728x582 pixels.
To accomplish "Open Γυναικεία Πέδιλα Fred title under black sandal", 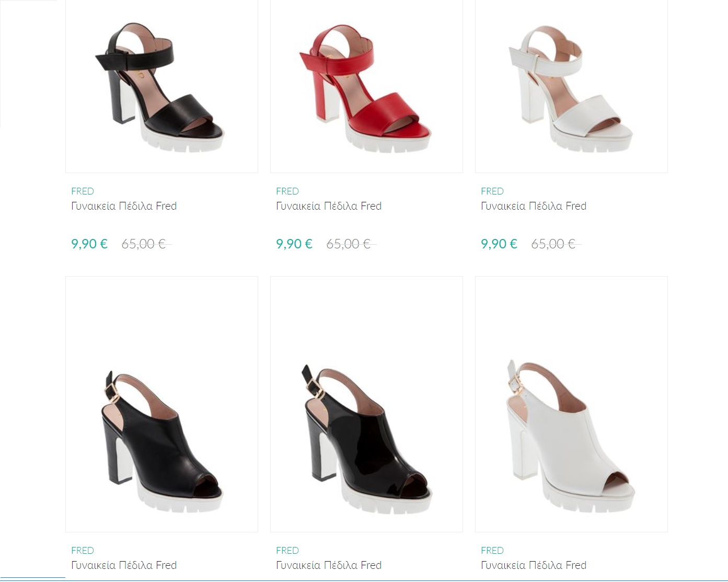I will [x=124, y=206].
